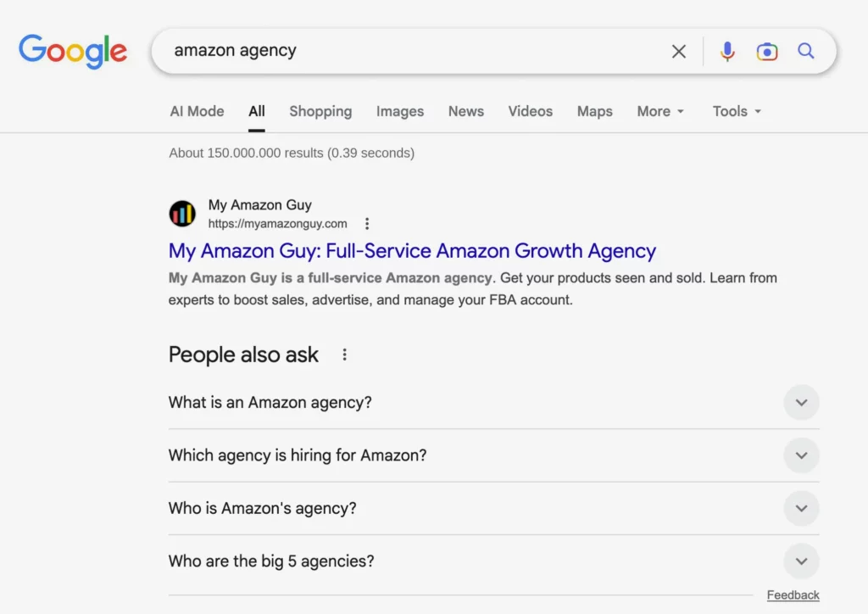
Task: Click the magnifying glass search icon
Action: tap(805, 51)
